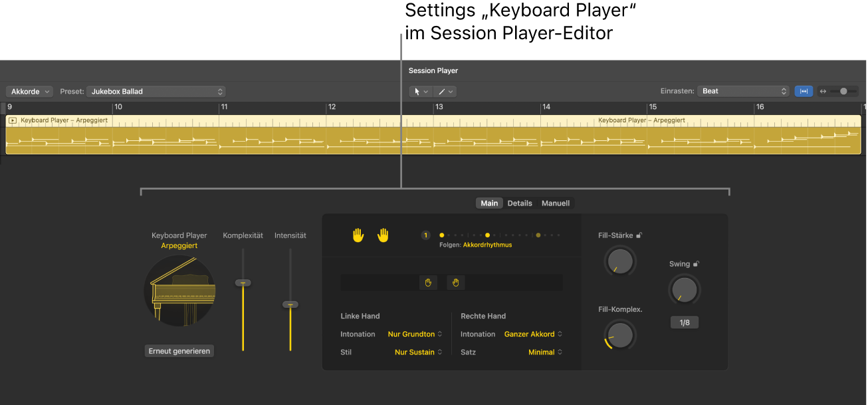Click the 1/8 swing rate button

coord(684,322)
